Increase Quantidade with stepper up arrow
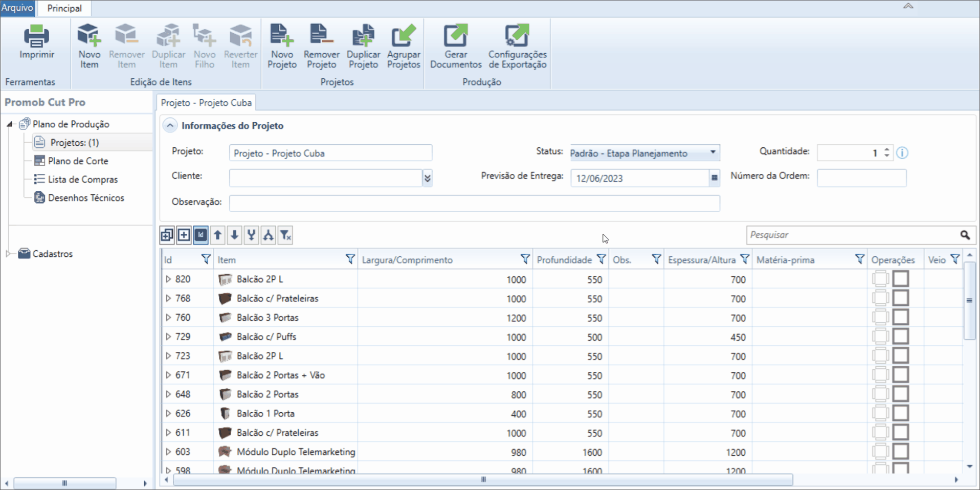This screenshot has width=980, height=490. [x=887, y=149]
